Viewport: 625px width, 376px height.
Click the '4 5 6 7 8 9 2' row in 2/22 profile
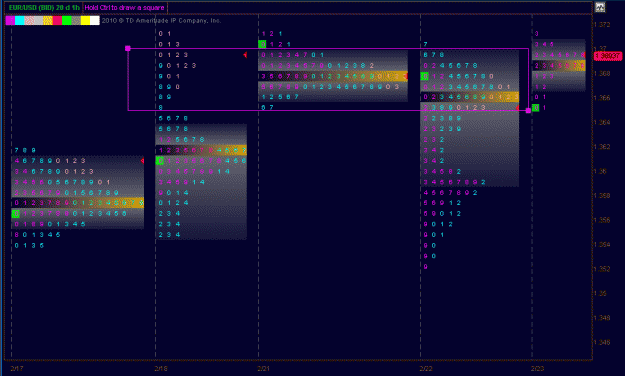point(451,193)
